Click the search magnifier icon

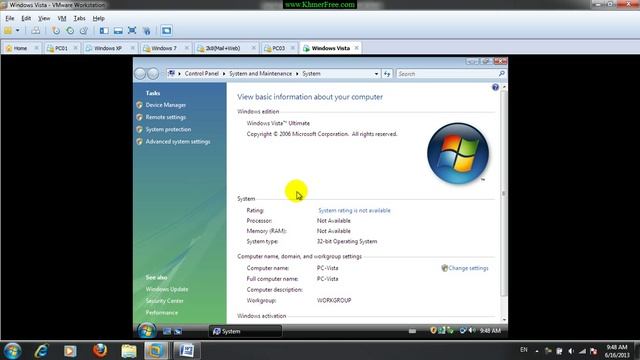502,73
